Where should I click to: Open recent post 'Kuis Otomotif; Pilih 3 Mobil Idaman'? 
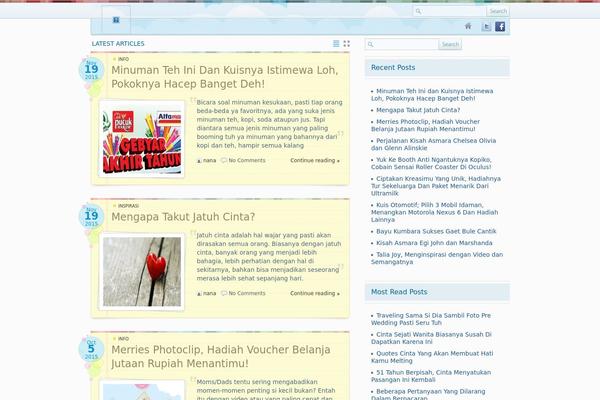pyautogui.click(x=434, y=212)
